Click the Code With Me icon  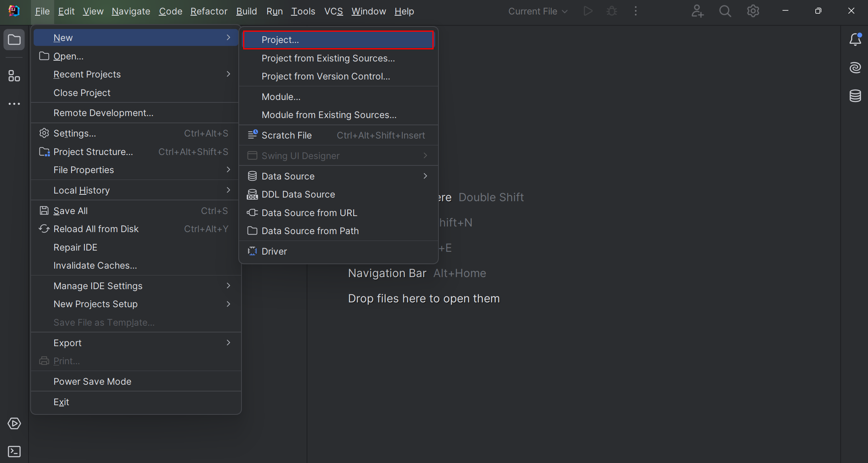tap(697, 11)
